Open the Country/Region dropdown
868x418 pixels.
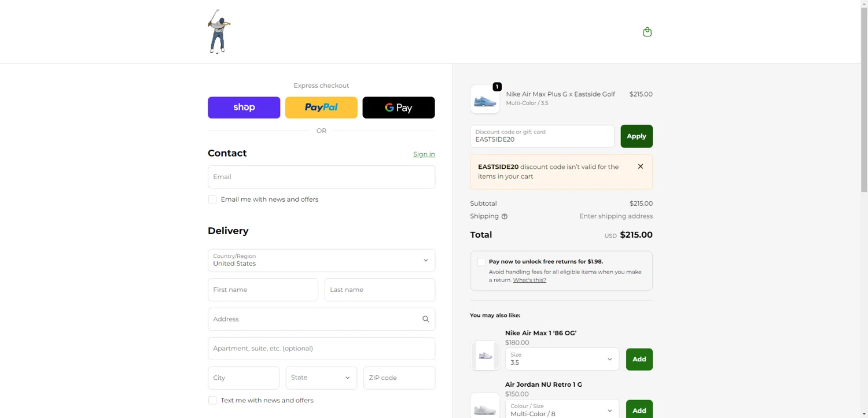tap(321, 261)
